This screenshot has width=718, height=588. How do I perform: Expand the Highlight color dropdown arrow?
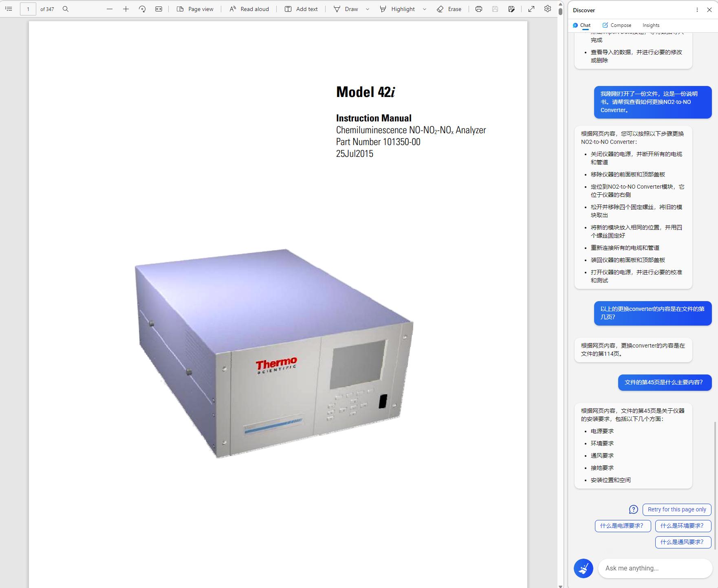[425, 9]
